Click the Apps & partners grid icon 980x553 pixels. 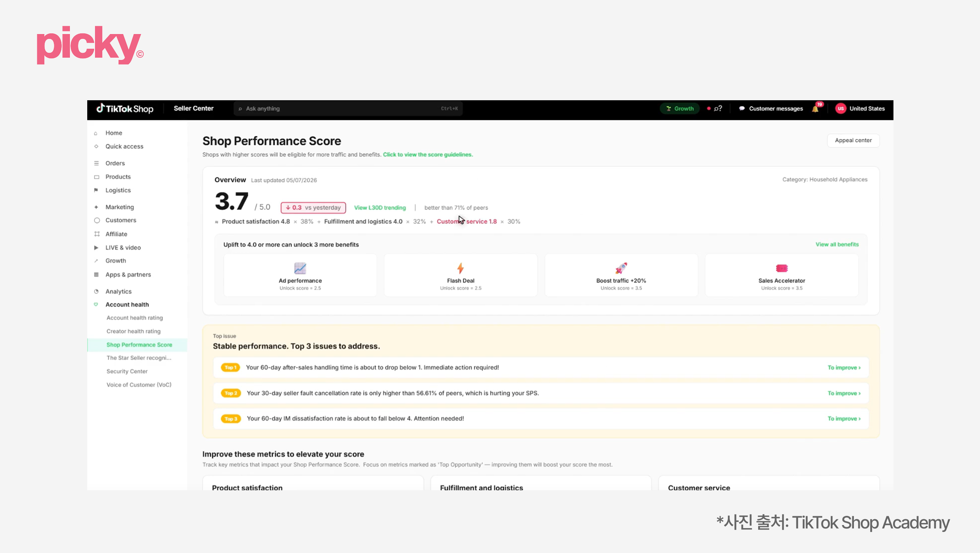(96, 274)
